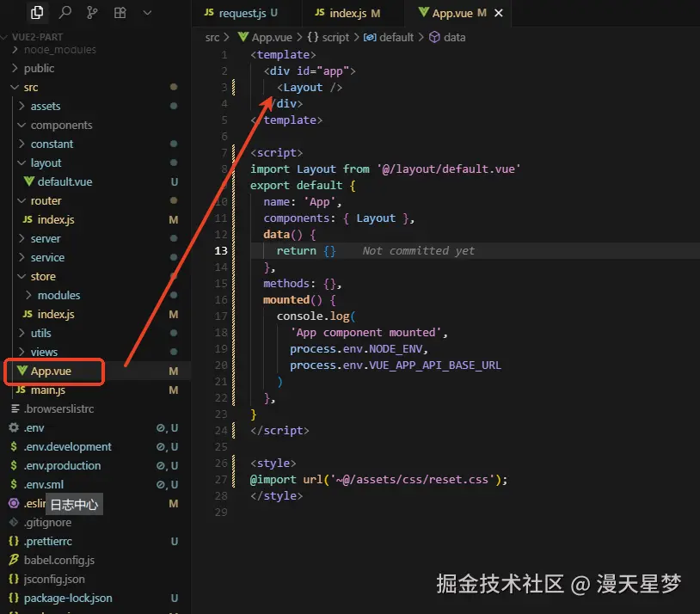Open the Search view icon
This screenshot has height=614, width=700.
pyautogui.click(x=64, y=13)
